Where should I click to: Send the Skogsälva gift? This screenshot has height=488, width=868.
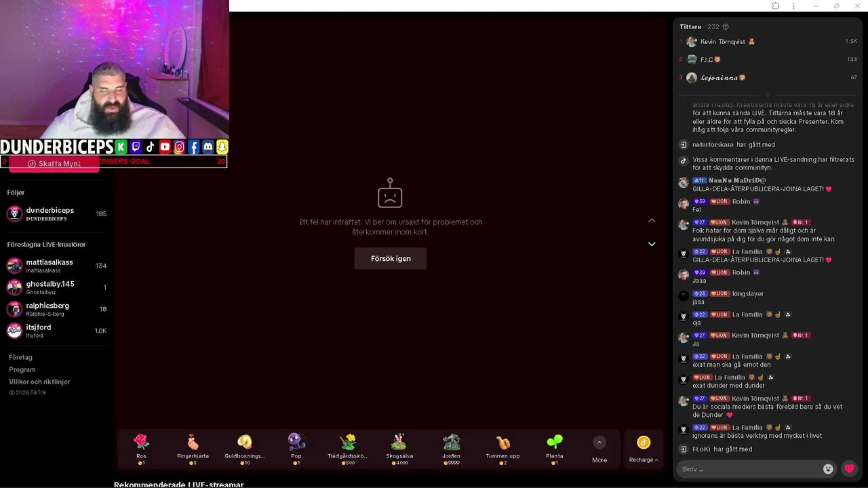(399, 449)
